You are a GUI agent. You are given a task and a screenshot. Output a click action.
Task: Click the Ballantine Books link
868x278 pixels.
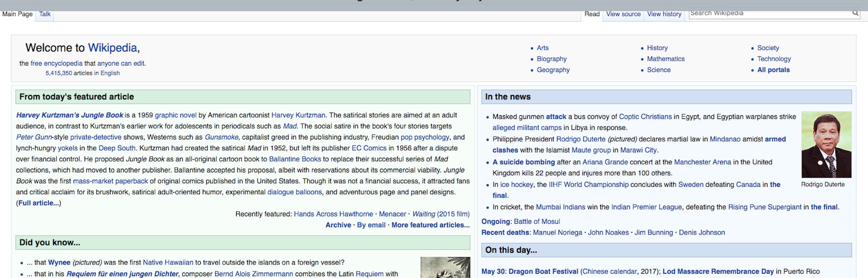(x=295, y=159)
